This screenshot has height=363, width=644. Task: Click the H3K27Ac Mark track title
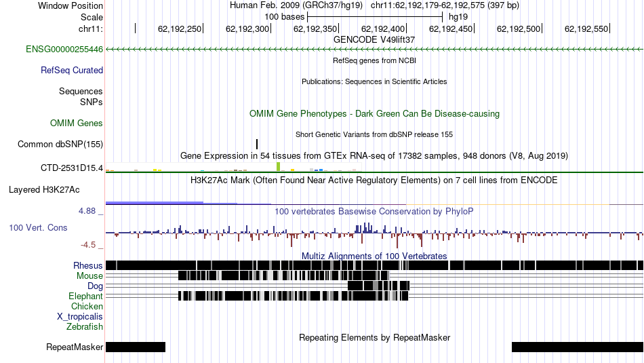374,180
